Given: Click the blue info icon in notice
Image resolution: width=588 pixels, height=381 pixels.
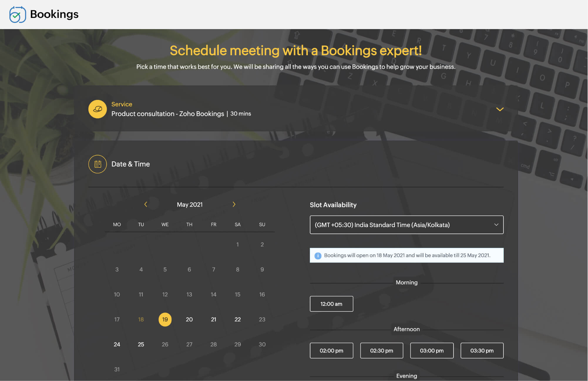Looking at the screenshot, I should [x=318, y=256].
